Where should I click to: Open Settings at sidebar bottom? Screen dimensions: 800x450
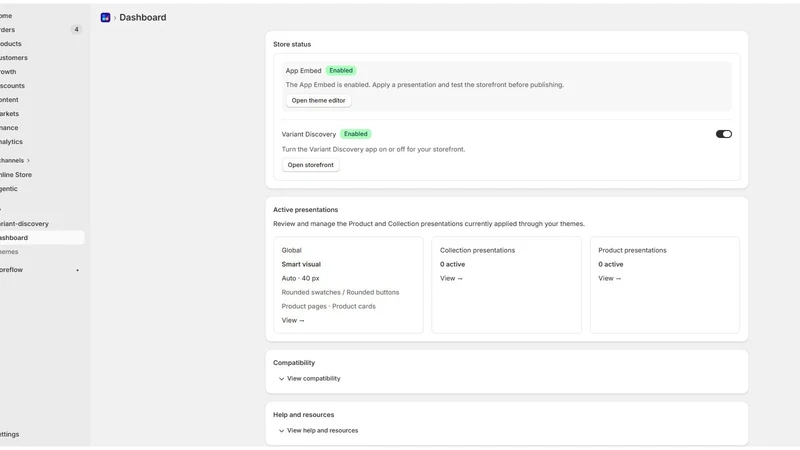coord(9,434)
